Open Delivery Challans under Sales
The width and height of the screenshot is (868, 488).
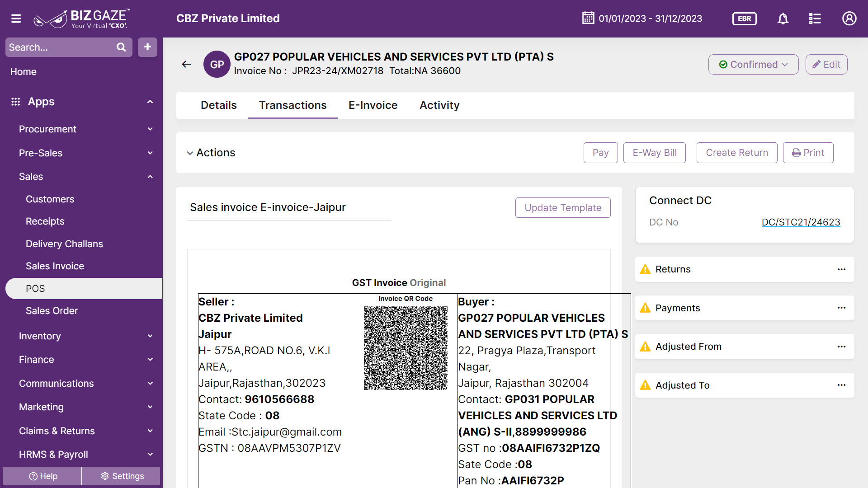pos(64,244)
